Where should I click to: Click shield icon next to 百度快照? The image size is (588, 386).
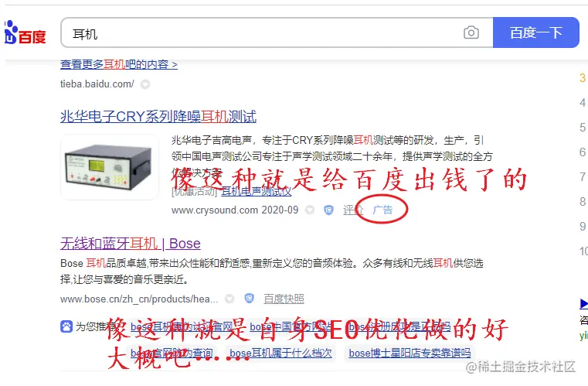249,299
